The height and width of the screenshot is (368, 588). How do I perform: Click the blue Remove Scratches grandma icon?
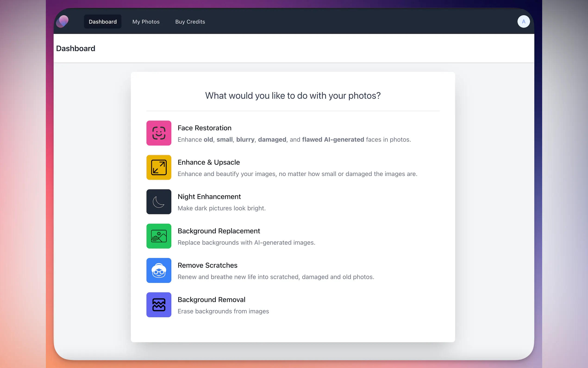[x=159, y=270]
